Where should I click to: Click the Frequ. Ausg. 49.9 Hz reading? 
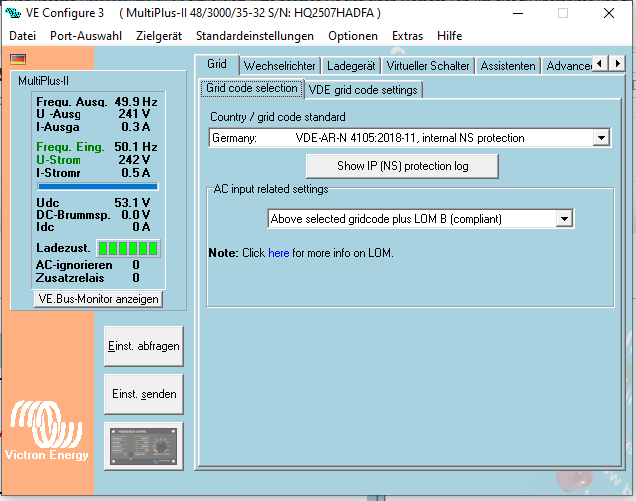pos(97,101)
